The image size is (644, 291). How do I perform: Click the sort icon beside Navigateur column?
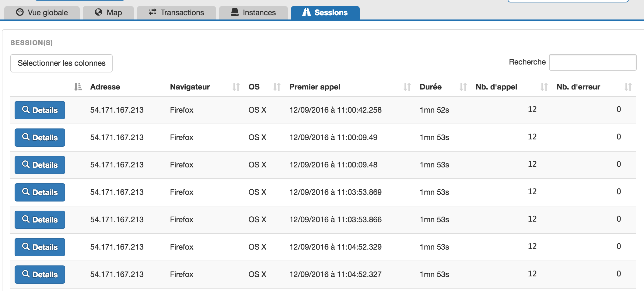(236, 87)
